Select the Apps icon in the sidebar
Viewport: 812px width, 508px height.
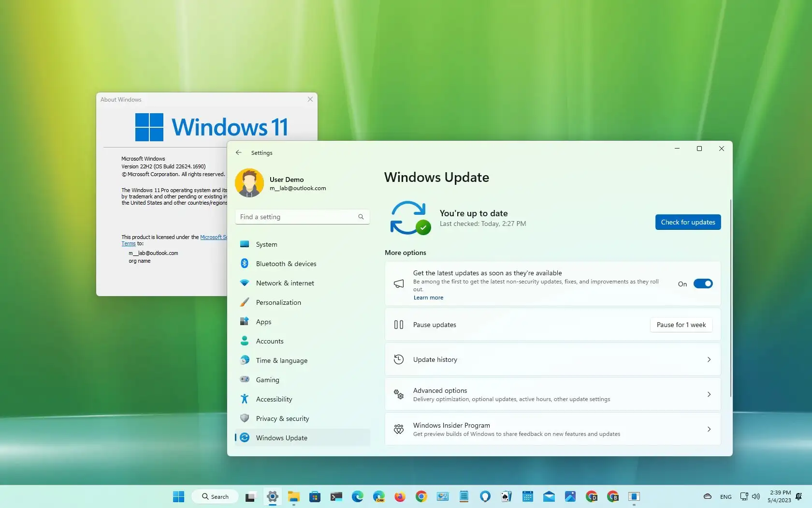coord(245,322)
